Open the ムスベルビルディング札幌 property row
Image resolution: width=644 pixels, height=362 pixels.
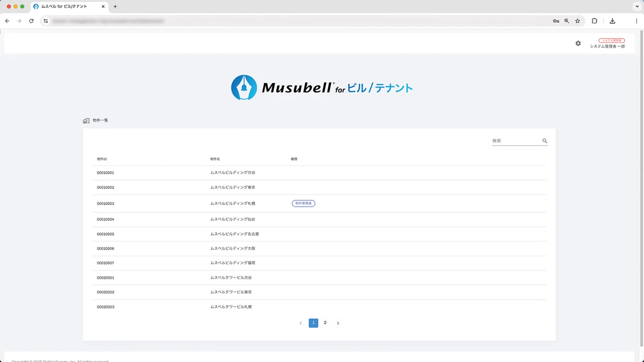tap(232, 203)
